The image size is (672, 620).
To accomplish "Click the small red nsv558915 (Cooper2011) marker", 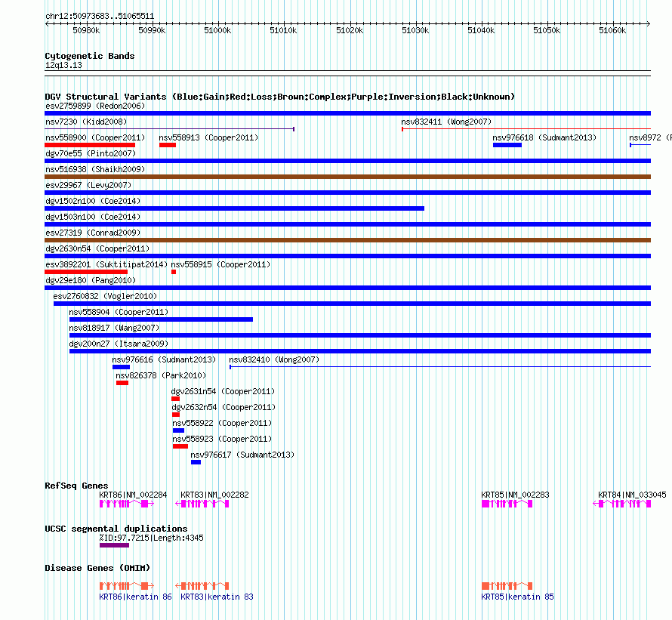I will [174, 272].
